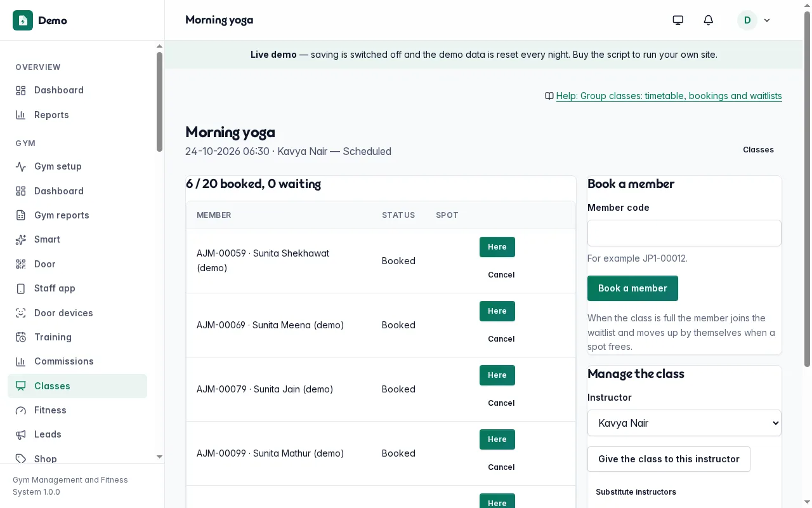Screen dimensions: 812x508
Task: Click the Shop tag icon
Action: pos(21,458)
